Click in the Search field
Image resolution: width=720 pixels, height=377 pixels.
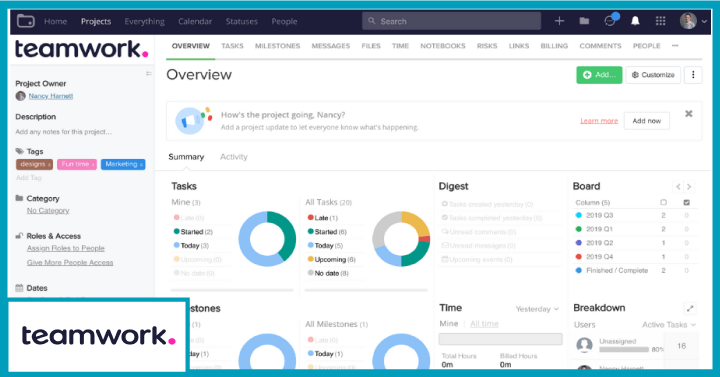pyautogui.click(x=451, y=21)
